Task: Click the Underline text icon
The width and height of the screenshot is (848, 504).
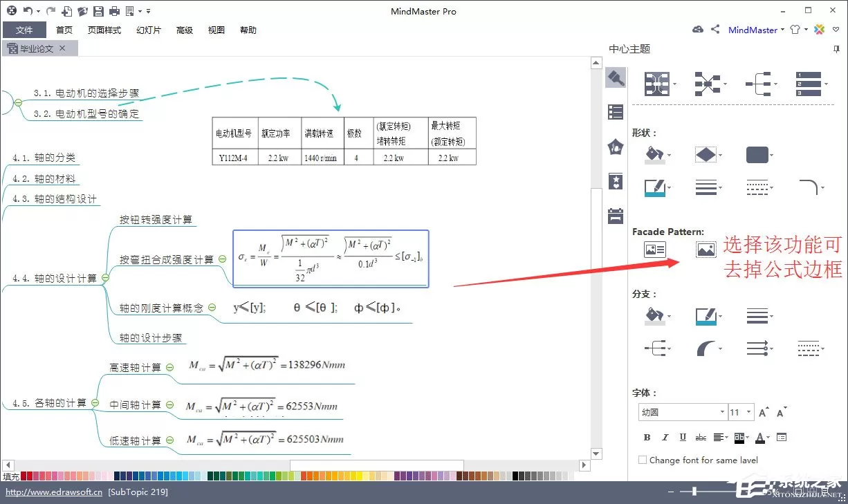Action: (683, 438)
